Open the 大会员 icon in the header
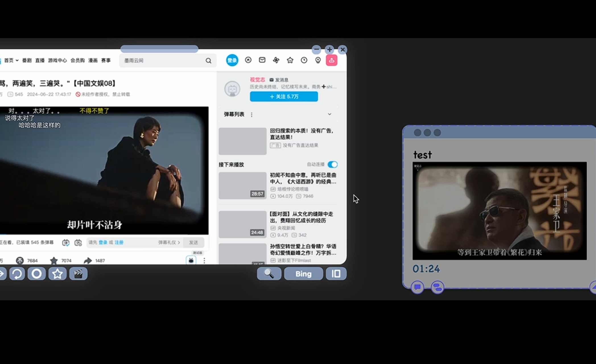Image resolution: width=596 pixels, height=364 pixels. 248,60
